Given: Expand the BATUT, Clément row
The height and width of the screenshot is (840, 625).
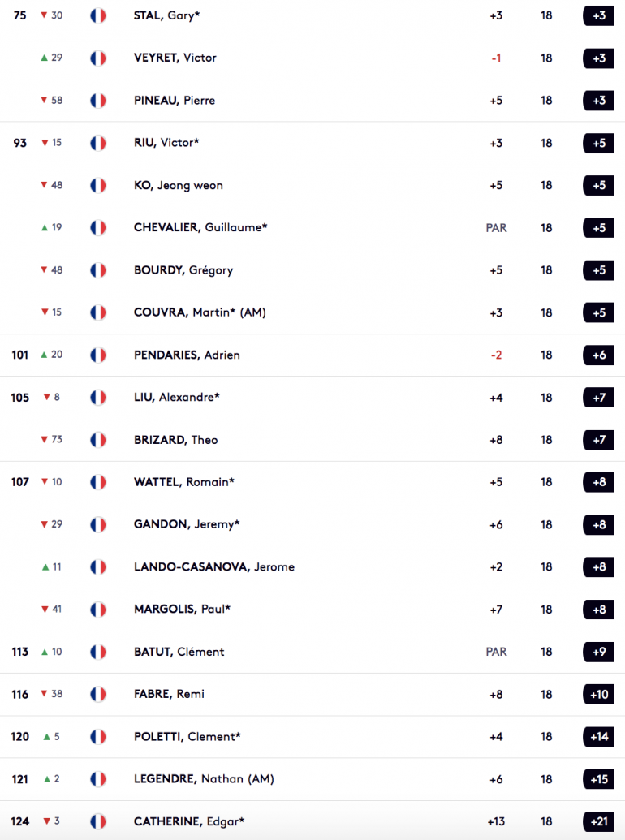Looking at the screenshot, I should click(x=312, y=652).
